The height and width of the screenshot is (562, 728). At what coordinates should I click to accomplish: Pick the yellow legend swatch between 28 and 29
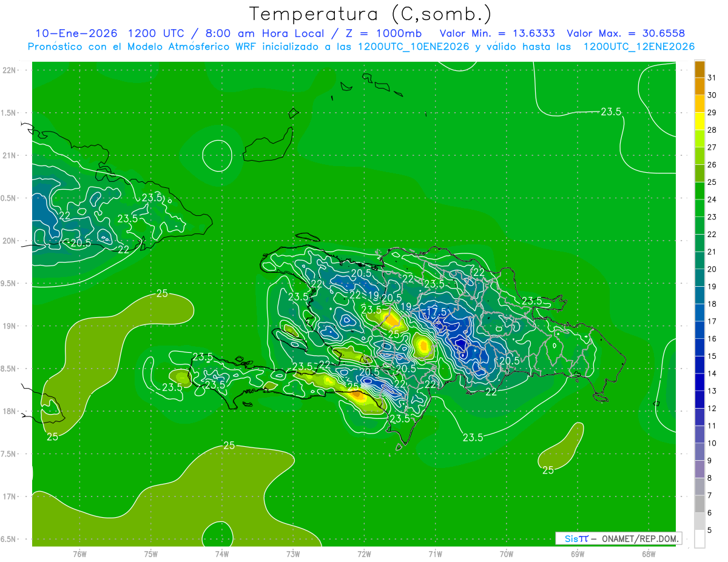pyautogui.click(x=699, y=121)
